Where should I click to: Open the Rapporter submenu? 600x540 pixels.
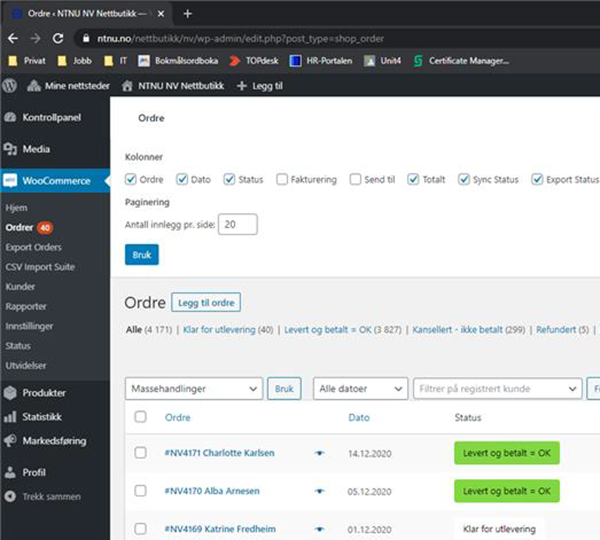click(x=26, y=307)
